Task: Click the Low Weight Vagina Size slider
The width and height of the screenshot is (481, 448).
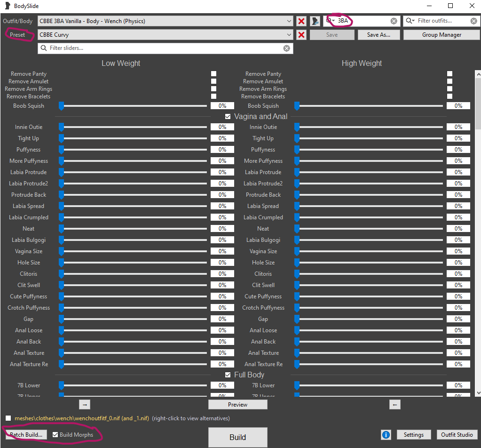Action: click(133, 251)
